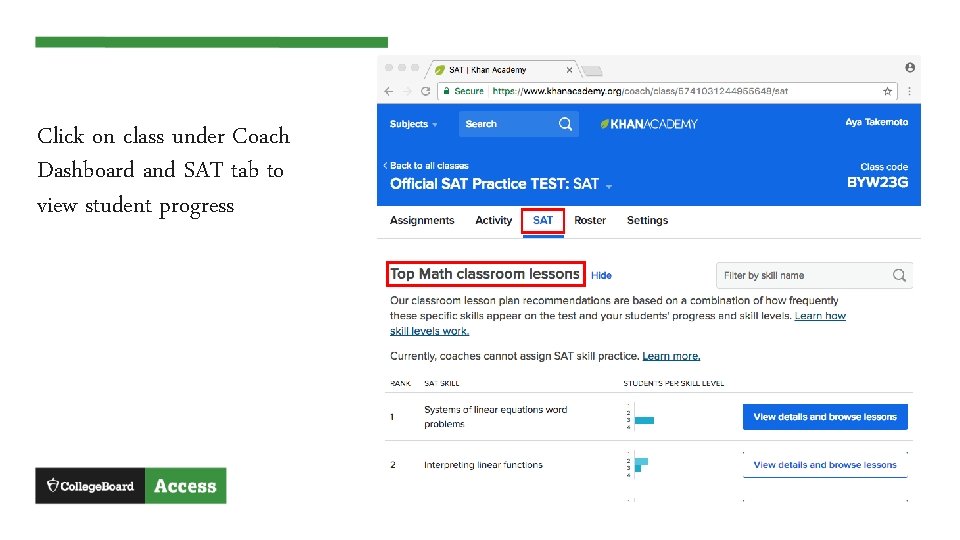Switch to the Assignments tab
The image size is (960, 540).
click(x=422, y=220)
